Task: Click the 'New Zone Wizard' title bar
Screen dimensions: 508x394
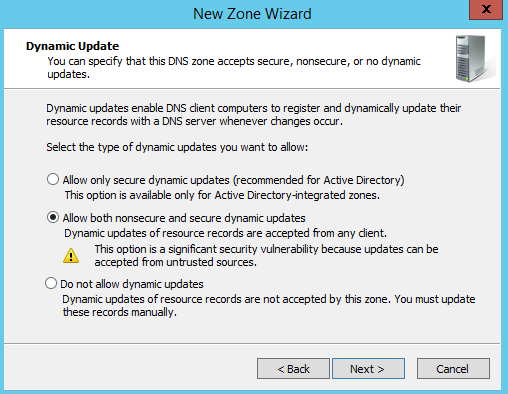Action: click(x=252, y=14)
